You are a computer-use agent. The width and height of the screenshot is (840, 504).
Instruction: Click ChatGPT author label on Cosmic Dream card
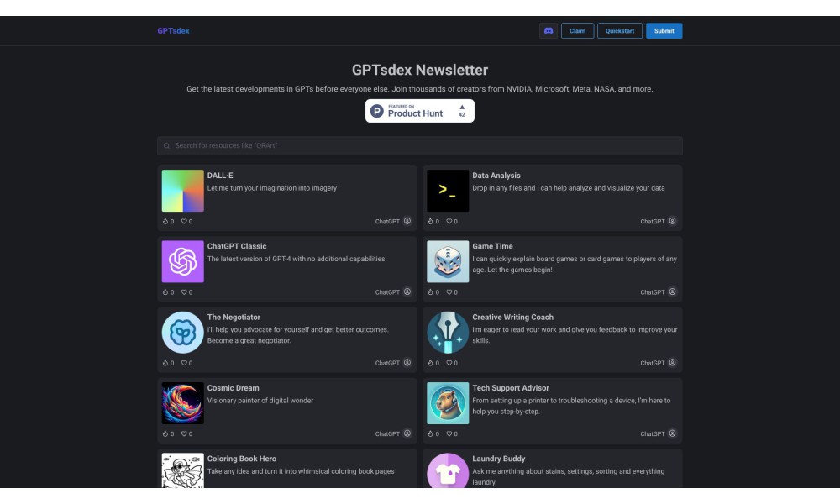pyautogui.click(x=387, y=433)
